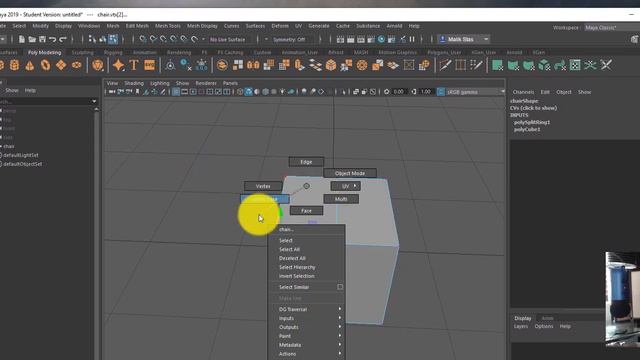
Task: Create a platonic solid from the shelf
Action: point(98,65)
